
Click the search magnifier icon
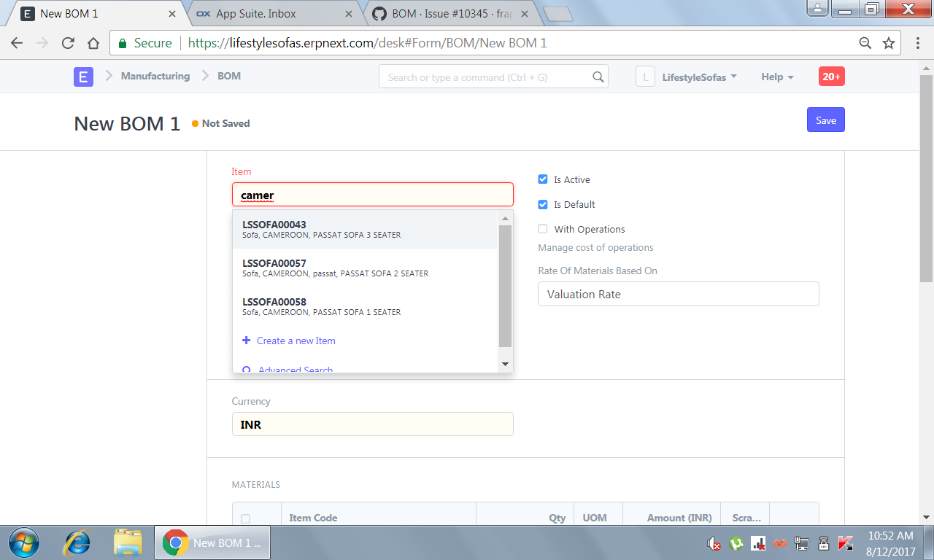[x=598, y=77]
